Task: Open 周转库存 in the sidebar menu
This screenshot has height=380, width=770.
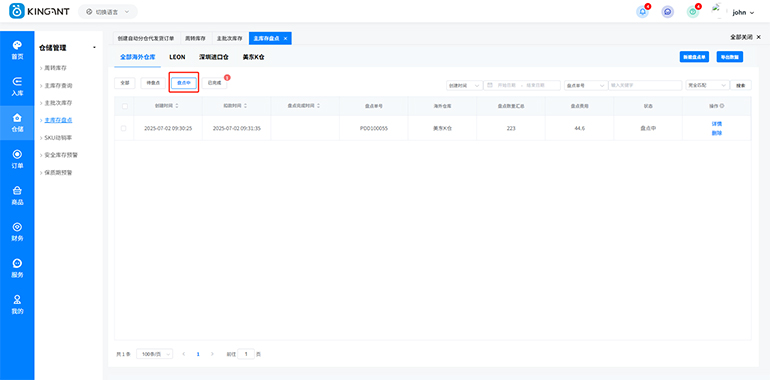Action: pos(55,68)
